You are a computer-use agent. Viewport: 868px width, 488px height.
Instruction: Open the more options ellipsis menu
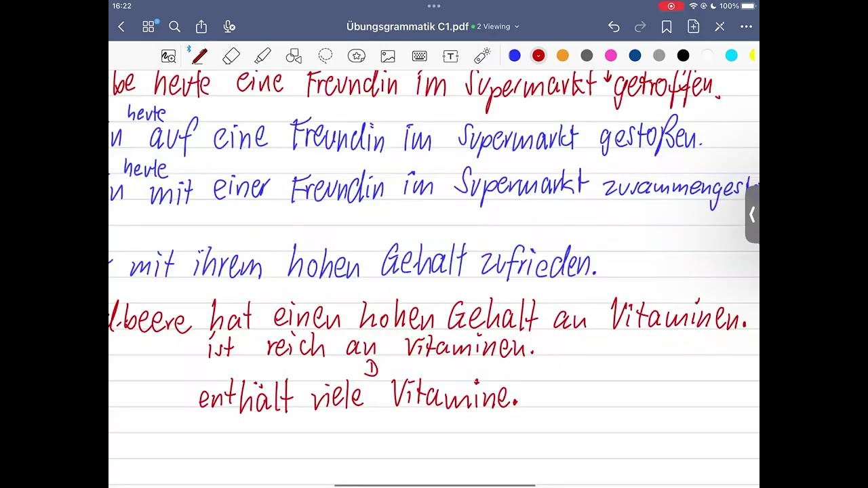[747, 26]
